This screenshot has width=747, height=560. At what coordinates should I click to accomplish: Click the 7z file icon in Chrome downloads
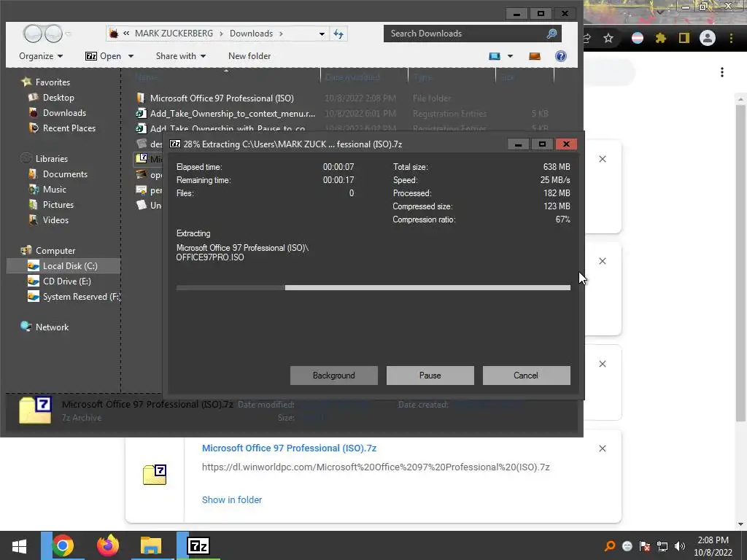click(155, 475)
